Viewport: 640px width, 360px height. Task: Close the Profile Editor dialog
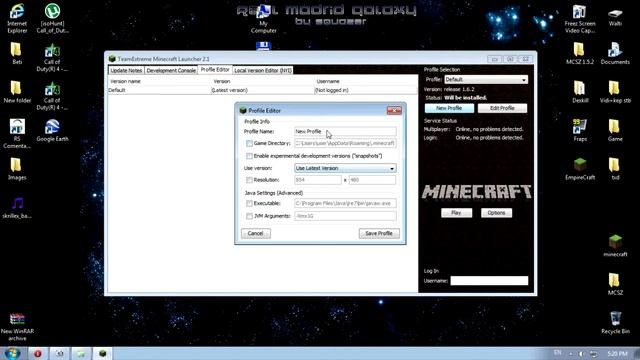394,110
